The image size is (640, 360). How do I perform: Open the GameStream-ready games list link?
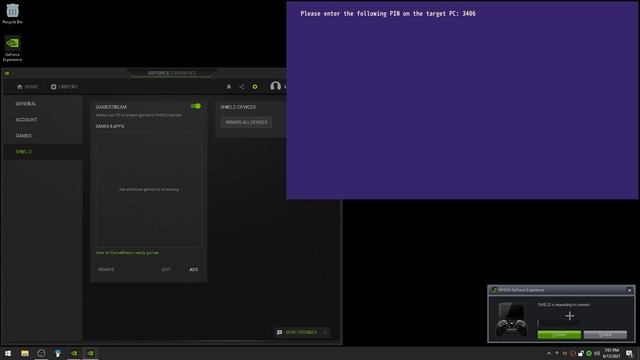[127, 253]
